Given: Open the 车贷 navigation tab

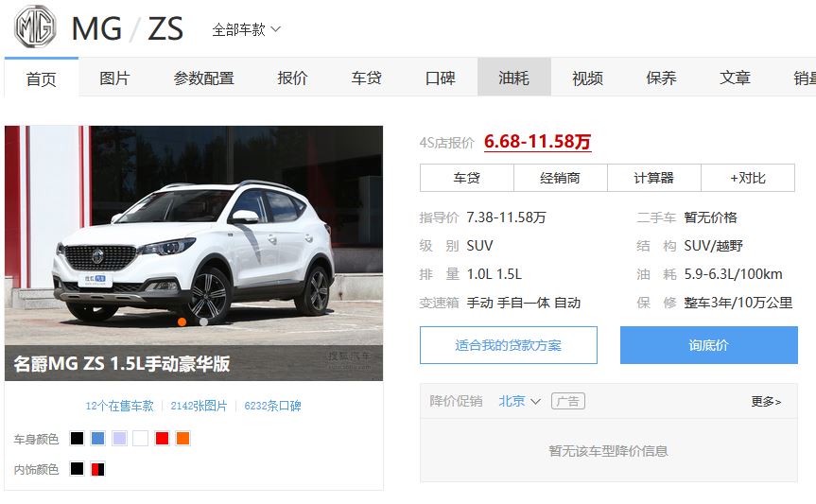Looking at the screenshot, I should [366, 78].
